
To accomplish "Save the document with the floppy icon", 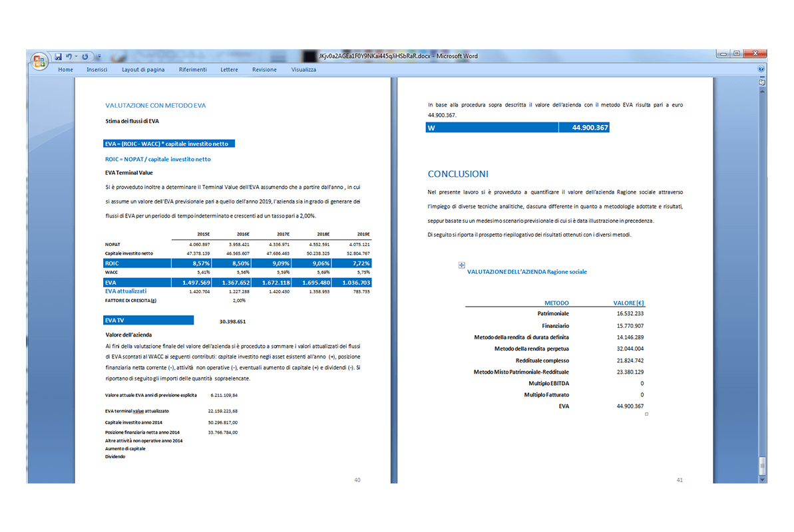I will [x=58, y=57].
